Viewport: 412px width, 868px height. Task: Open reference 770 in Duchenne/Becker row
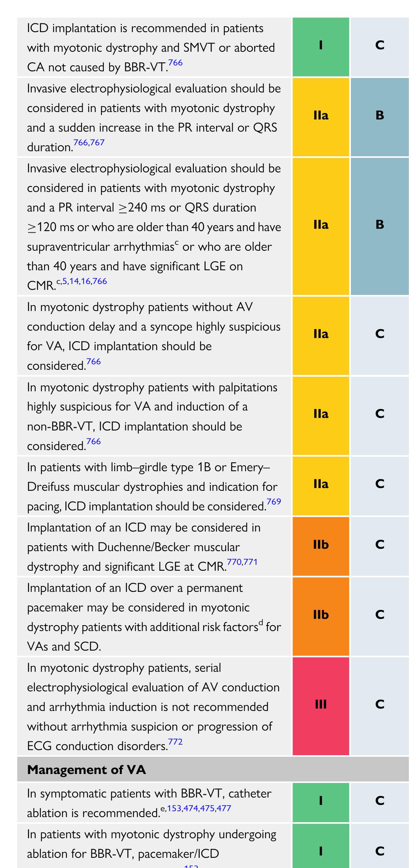click(x=234, y=562)
